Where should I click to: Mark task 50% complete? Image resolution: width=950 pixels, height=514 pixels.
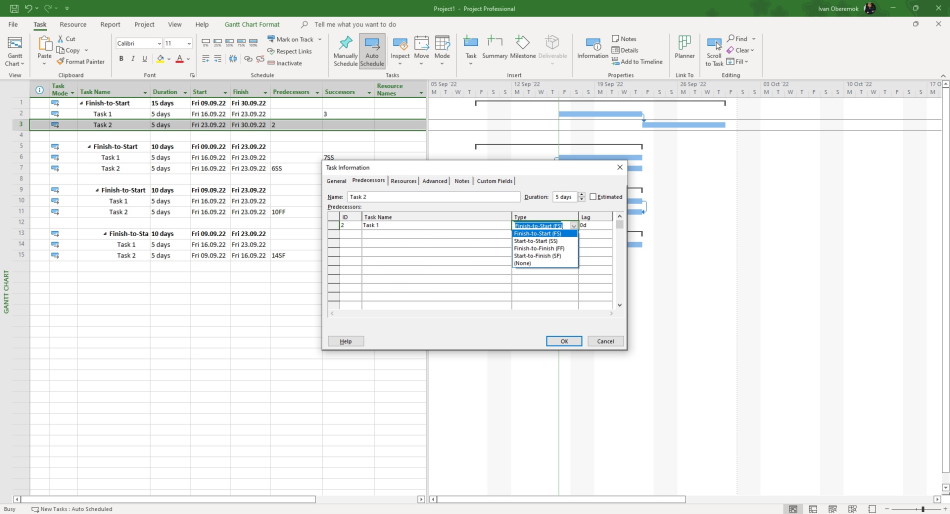pyautogui.click(x=230, y=43)
